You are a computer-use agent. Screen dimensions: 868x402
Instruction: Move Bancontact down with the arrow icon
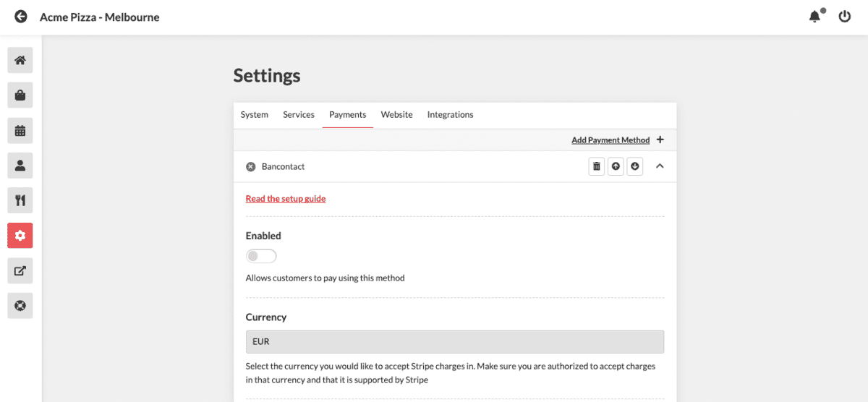click(635, 166)
